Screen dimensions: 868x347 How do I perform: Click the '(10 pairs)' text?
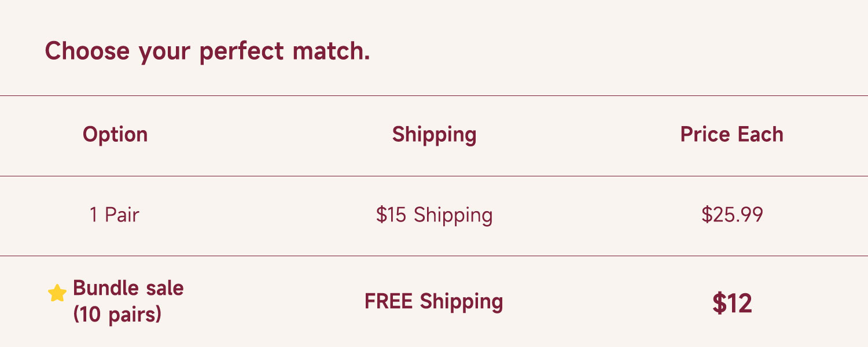coord(117,315)
